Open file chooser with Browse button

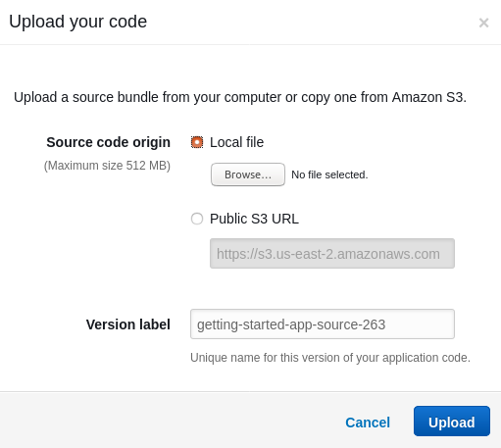click(248, 174)
